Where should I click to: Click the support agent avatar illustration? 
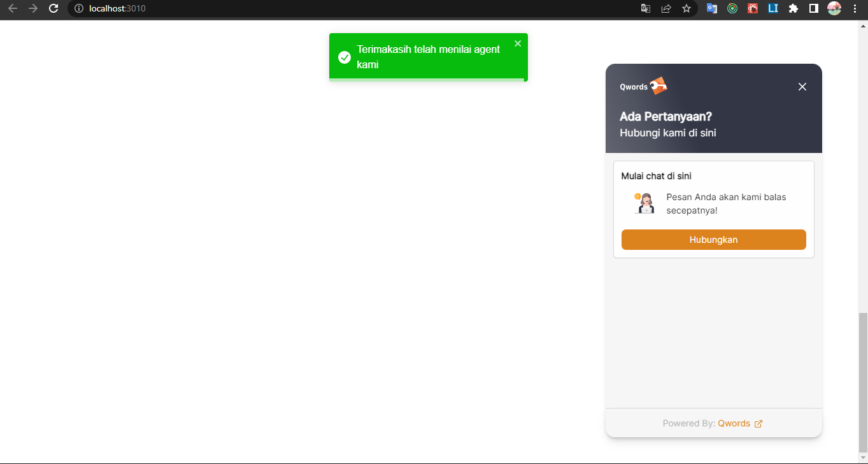tap(644, 203)
